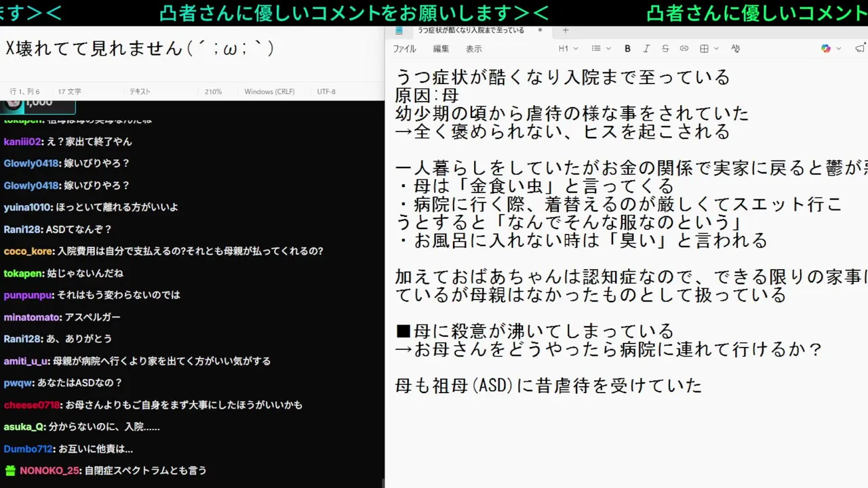The image size is (868, 488).
Task: Expand the Copilot dropdown chevron
Action: [x=839, y=49]
